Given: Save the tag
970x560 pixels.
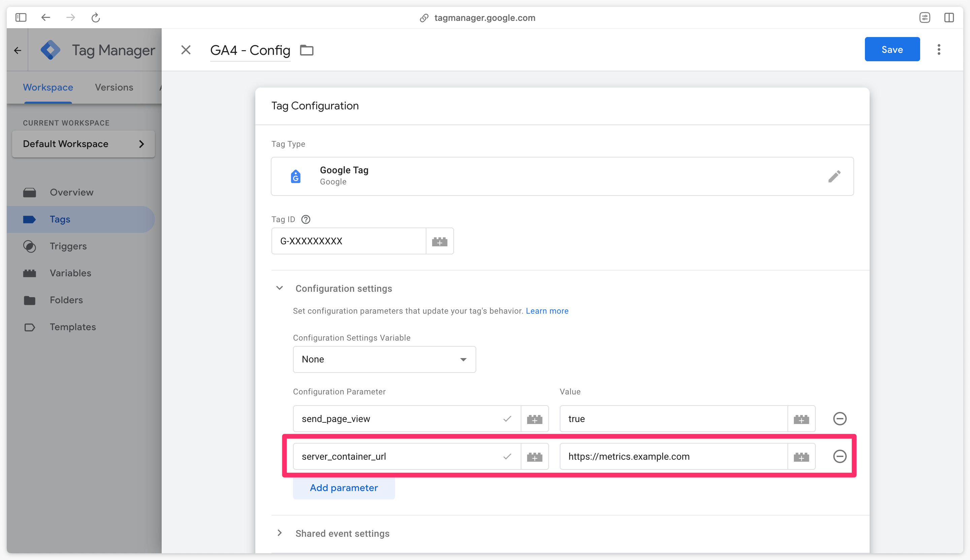Looking at the screenshot, I should coord(892,49).
